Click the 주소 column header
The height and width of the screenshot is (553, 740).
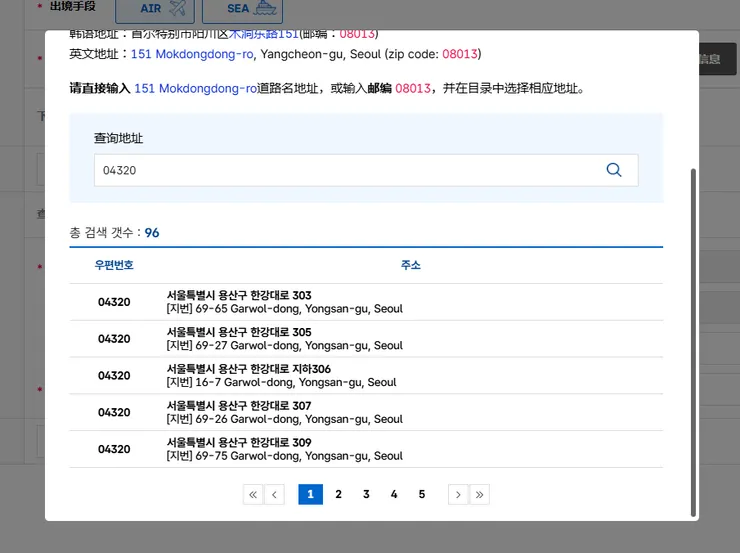coord(411,265)
